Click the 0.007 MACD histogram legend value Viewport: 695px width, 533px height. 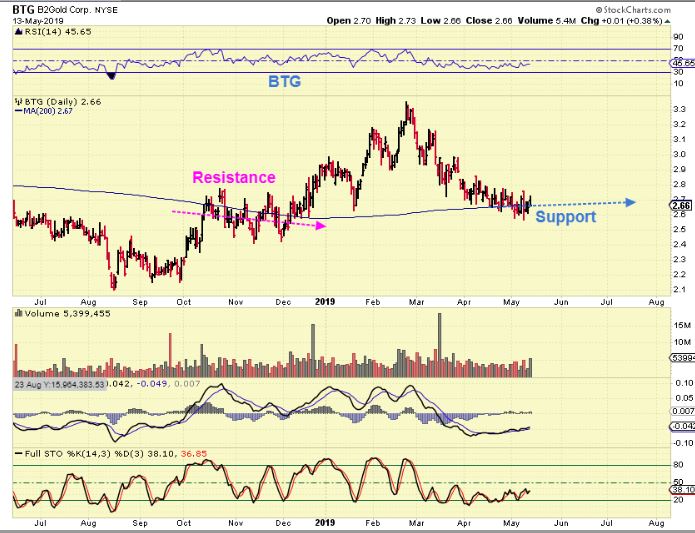coord(186,383)
